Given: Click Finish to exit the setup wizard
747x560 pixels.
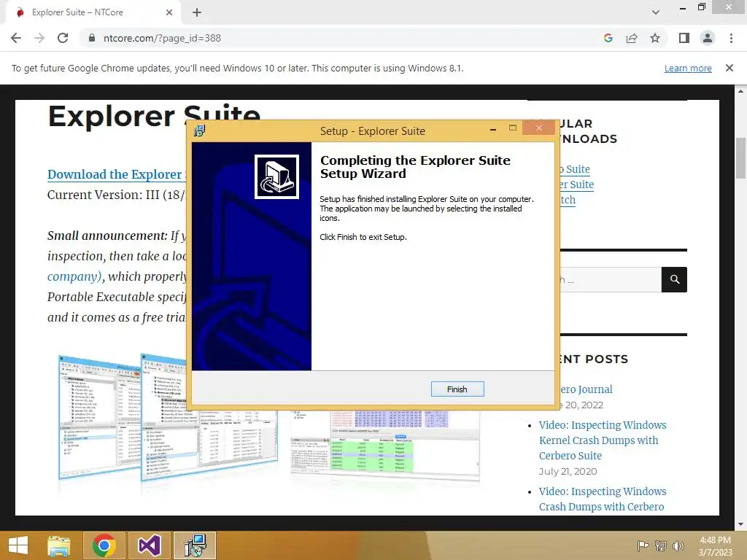Looking at the screenshot, I should coord(457,389).
